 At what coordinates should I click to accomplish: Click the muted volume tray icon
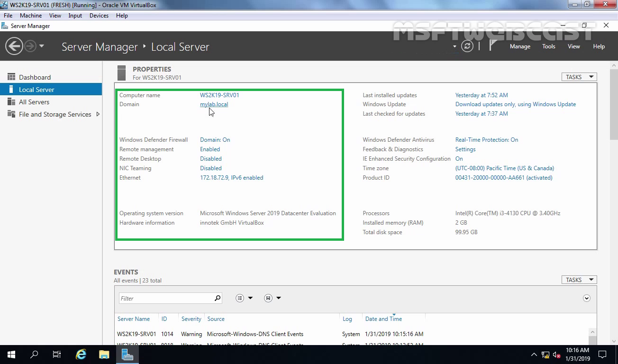[557, 355]
